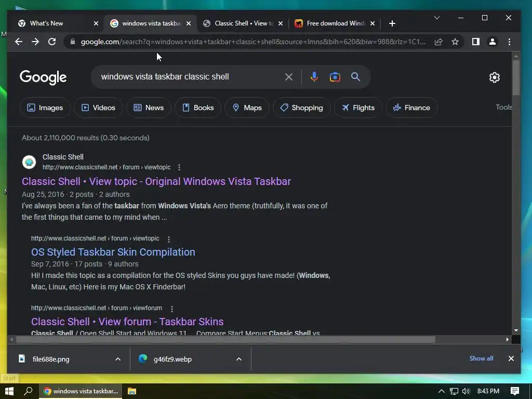Close the Classic Shell View topic tab
Viewport: 532px width, 399px height.
281,23
